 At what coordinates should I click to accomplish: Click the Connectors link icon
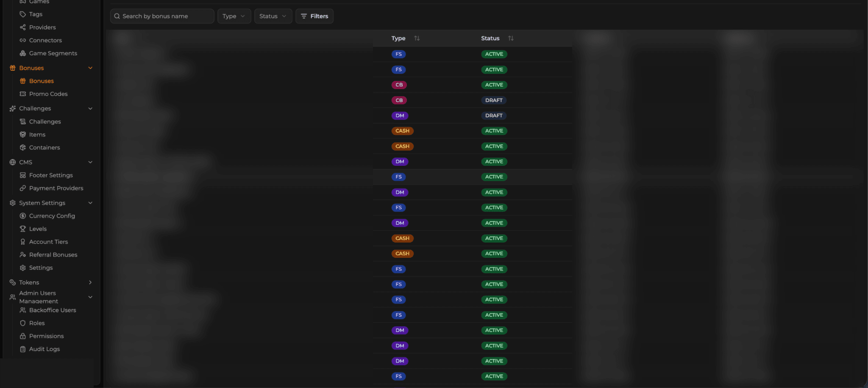[23, 40]
